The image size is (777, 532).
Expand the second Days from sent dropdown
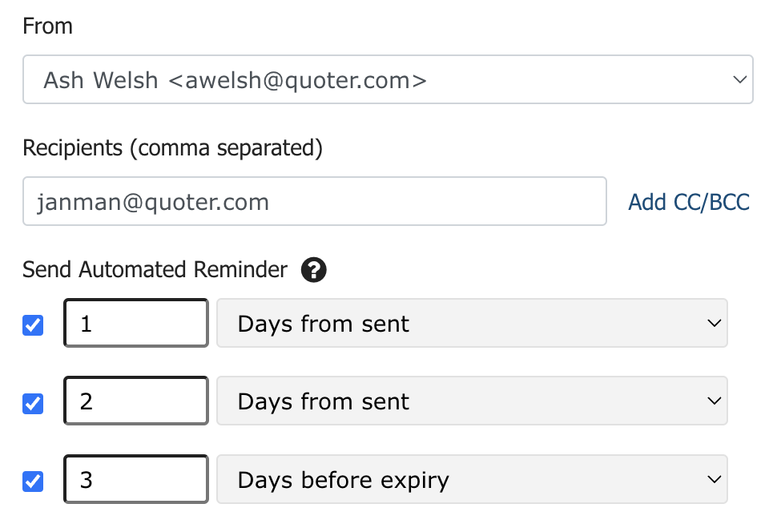click(x=472, y=401)
